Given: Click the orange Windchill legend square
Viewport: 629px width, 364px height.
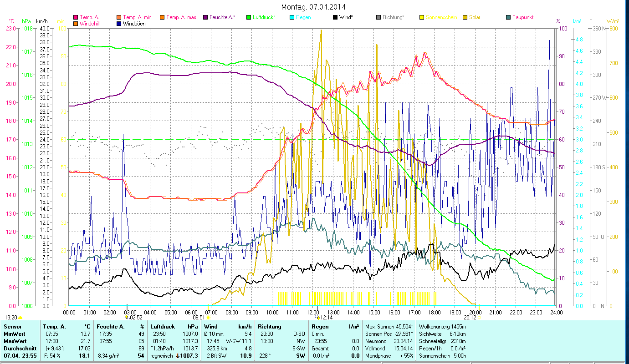Looking at the screenshot, I should (76, 23).
